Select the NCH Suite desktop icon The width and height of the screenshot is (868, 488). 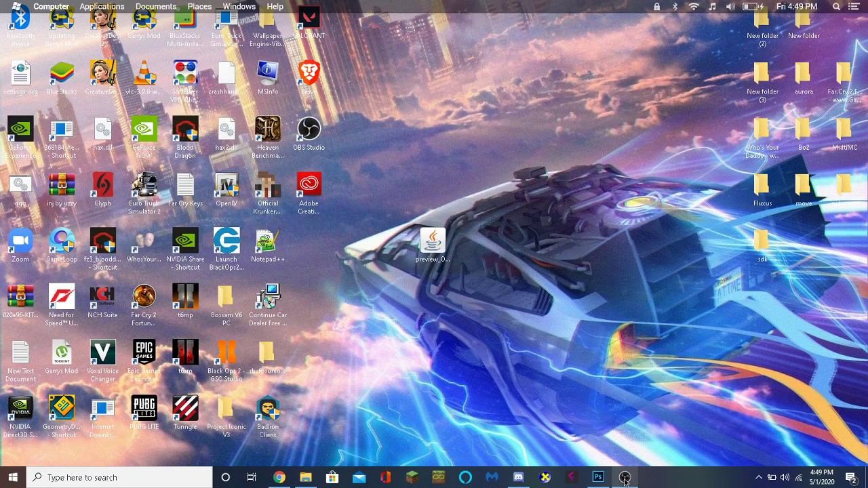[102, 296]
